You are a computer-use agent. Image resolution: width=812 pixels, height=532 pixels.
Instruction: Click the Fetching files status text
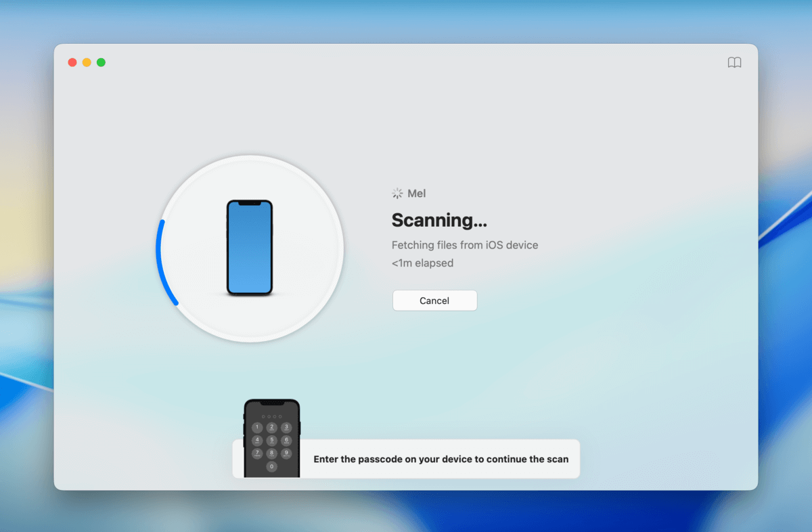464,245
